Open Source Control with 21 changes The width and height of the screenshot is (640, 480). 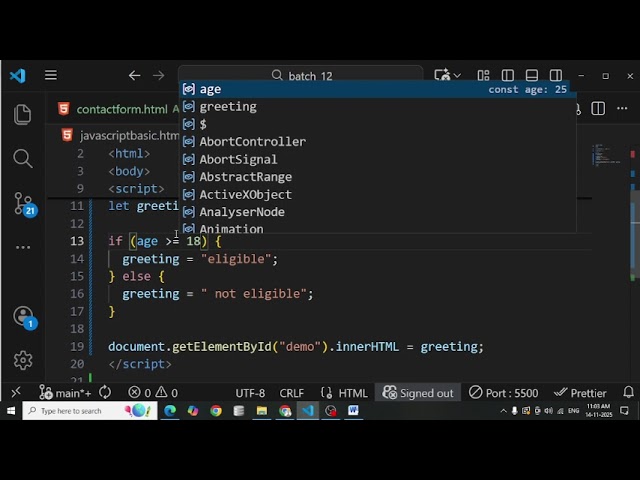click(24, 204)
